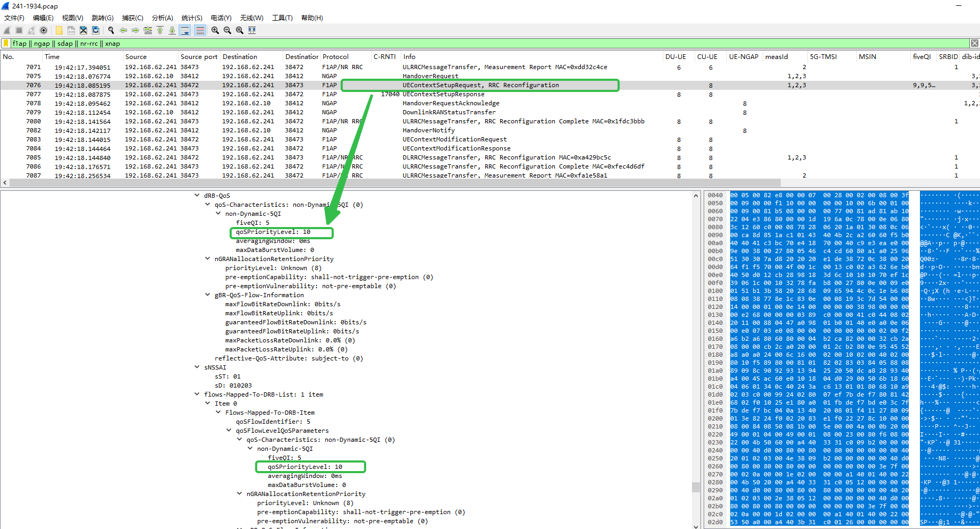Click the zoom in toolbar icon

click(x=215, y=30)
